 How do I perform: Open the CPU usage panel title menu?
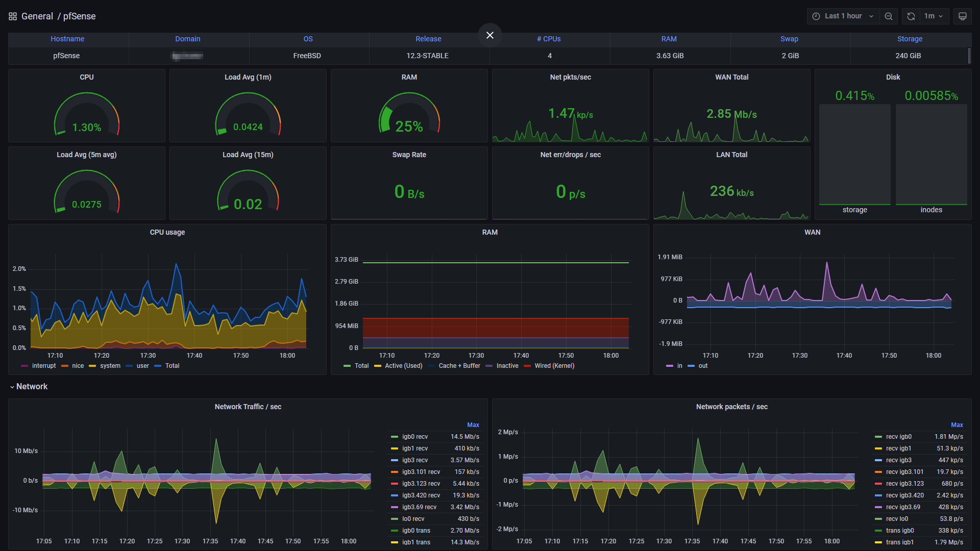[x=167, y=232]
